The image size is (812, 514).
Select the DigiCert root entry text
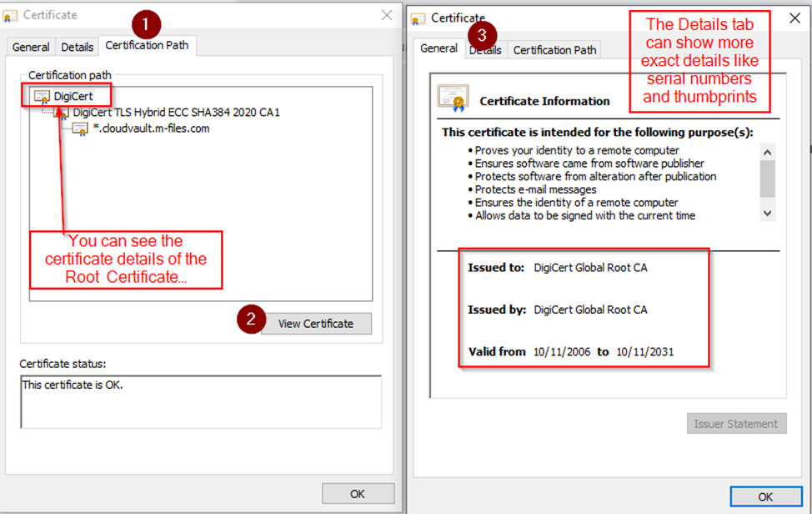pos(73,97)
